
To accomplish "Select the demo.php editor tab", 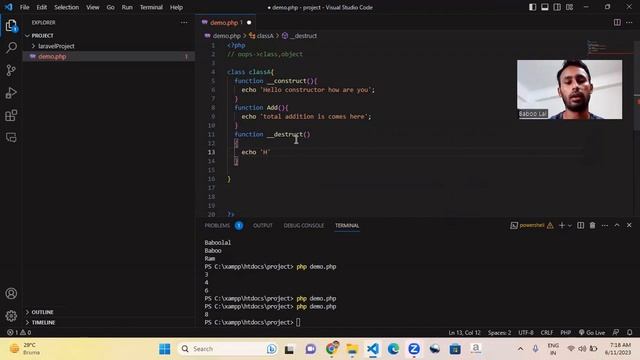I will 226,22.
